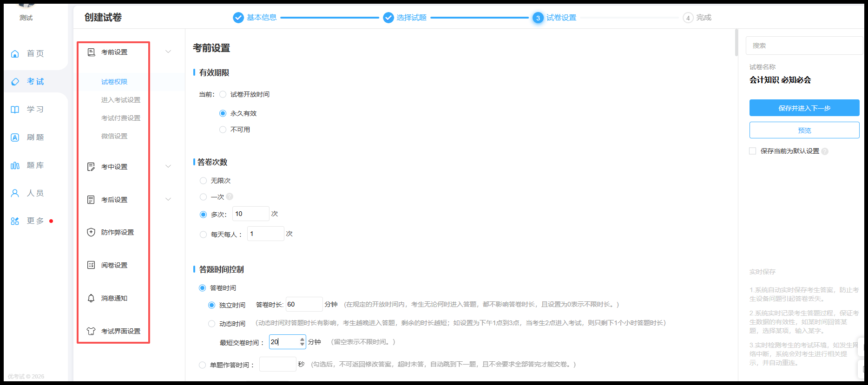
Task: Enable 保存当前为默认设置 checkbox
Action: pyautogui.click(x=753, y=151)
